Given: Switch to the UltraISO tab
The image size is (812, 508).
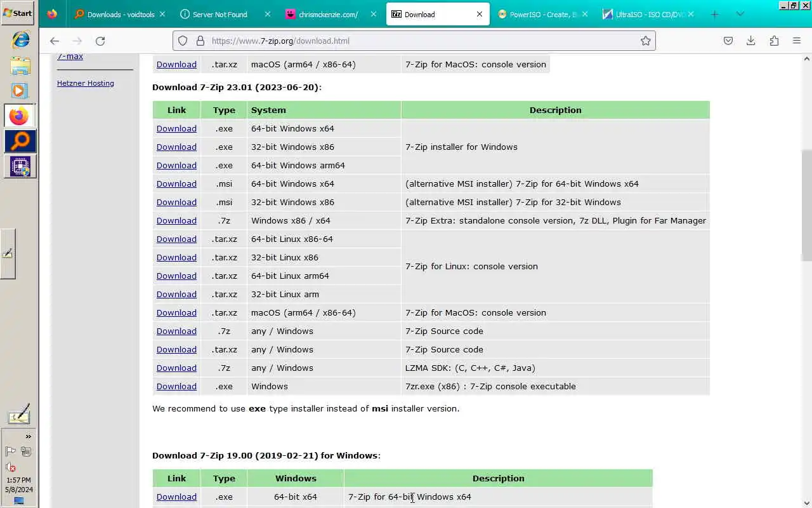Looking at the screenshot, I should tap(647, 14).
